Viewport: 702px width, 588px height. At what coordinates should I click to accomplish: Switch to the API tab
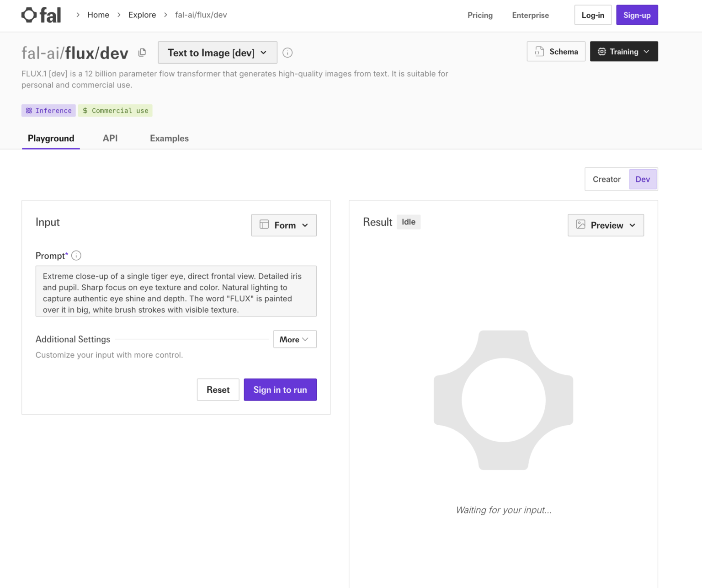point(110,138)
